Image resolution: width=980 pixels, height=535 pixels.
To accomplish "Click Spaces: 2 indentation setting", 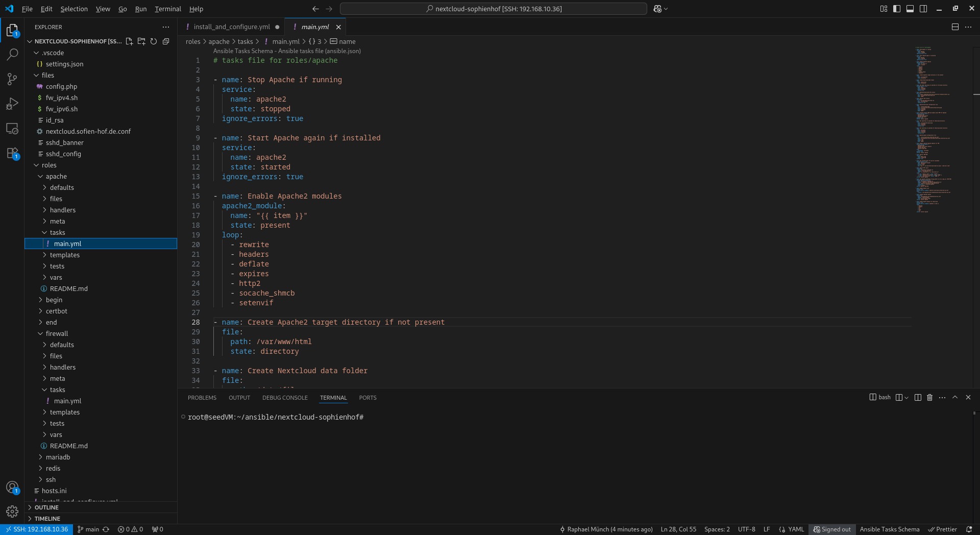I will tap(717, 529).
